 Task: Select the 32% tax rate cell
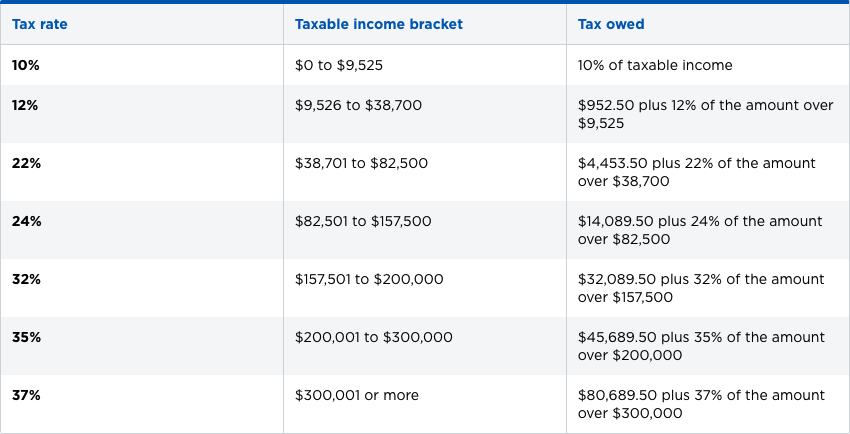tap(26, 279)
